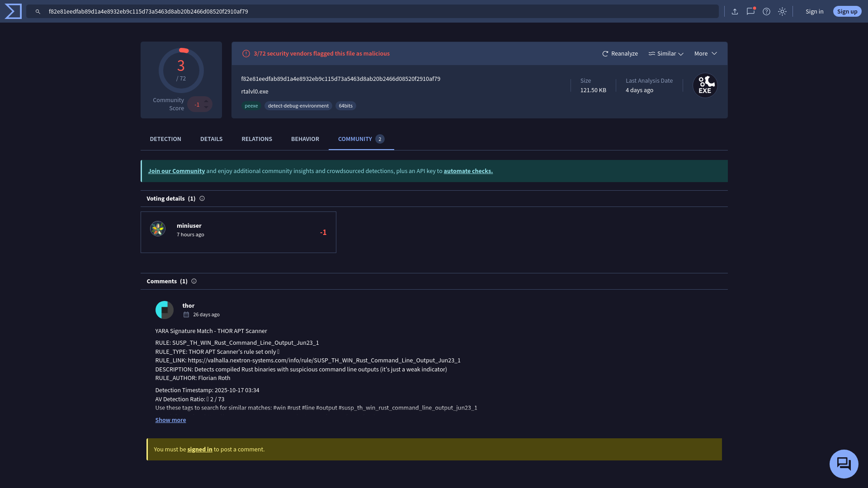
Task: Switch to the BEHAVIOR tab
Action: click(x=305, y=139)
